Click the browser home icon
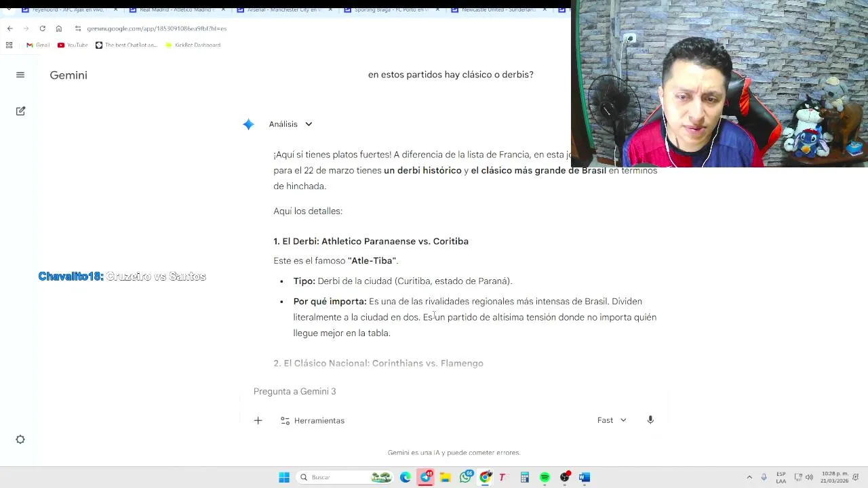Viewport: 868px width, 488px height. point(59,28)
